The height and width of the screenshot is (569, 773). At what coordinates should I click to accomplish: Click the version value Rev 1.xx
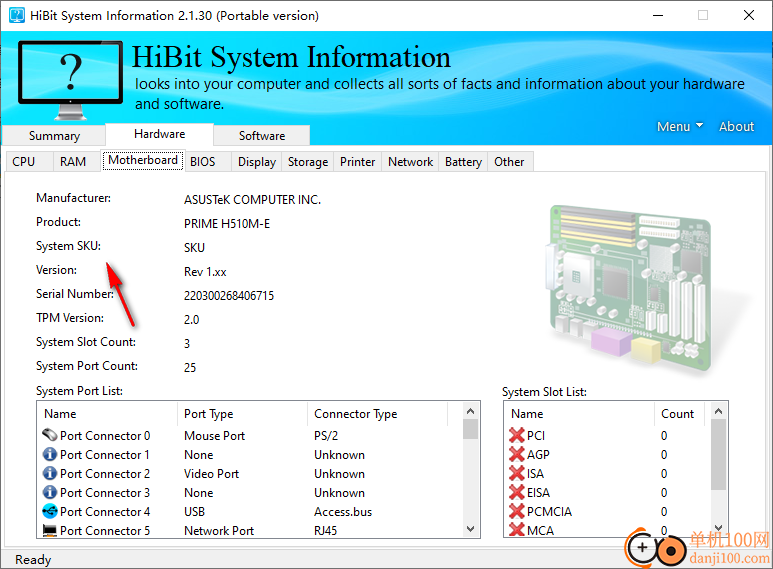click(x=205, y=272)
